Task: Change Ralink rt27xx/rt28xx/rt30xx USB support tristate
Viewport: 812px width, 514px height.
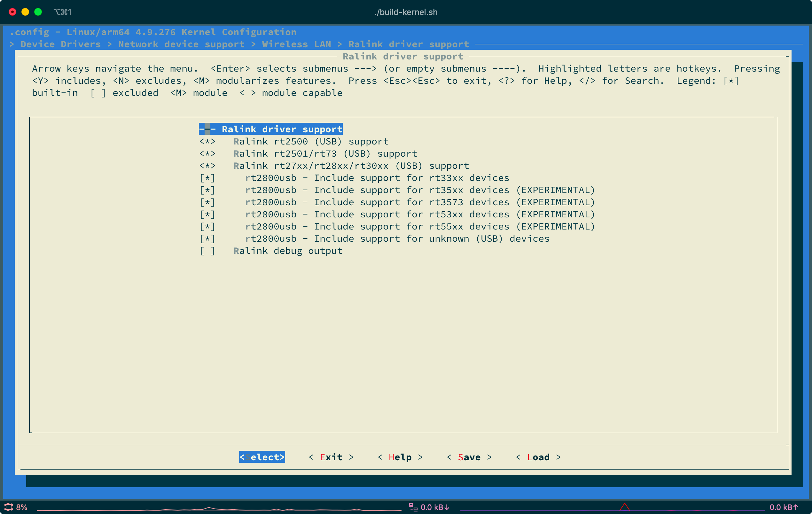Action: (x=207, y=166)
